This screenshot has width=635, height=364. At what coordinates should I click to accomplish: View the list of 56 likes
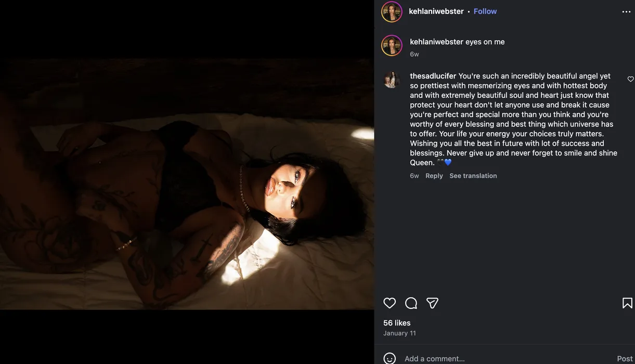pyautogui.click(x=397, y=323)
